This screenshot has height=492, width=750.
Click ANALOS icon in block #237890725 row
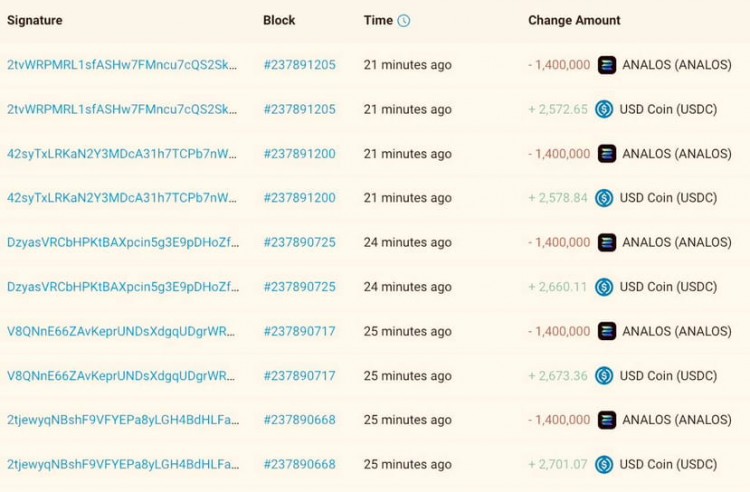(x=607, y=242)
